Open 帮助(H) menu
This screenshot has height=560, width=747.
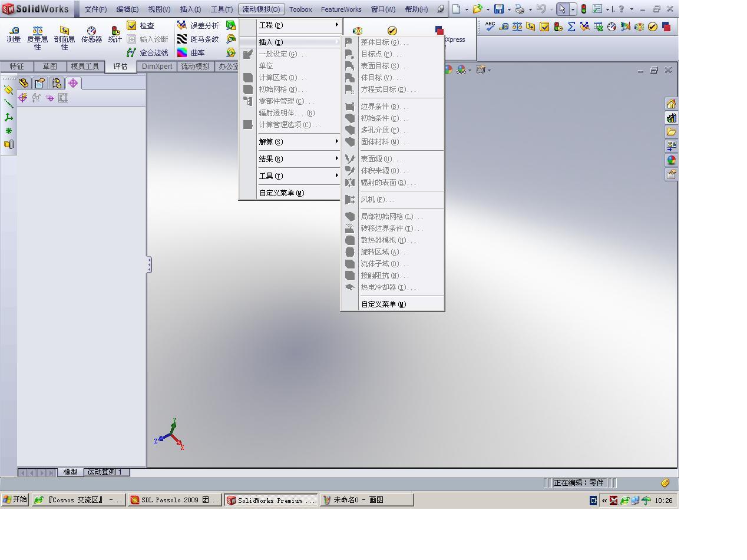tap(417, 9)
